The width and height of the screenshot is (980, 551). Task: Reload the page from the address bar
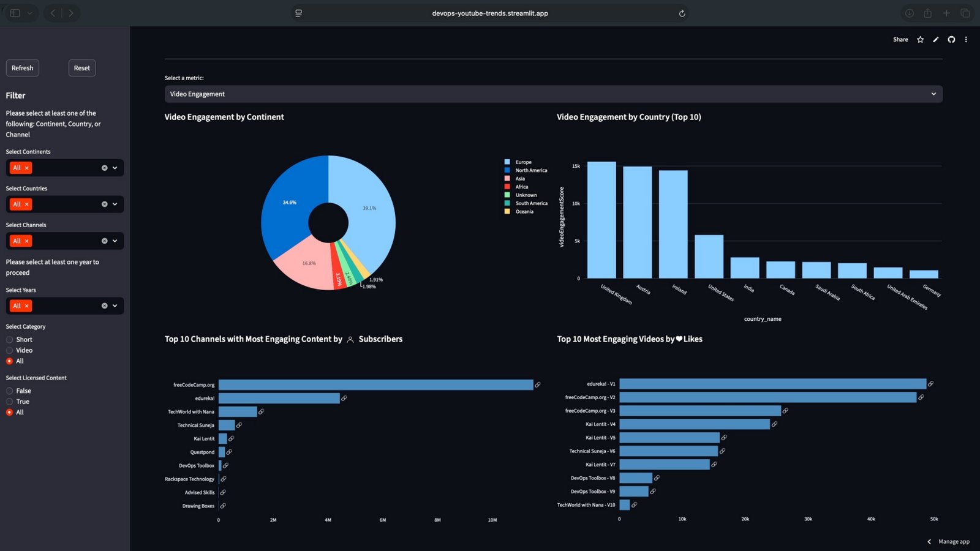(682, 13)
